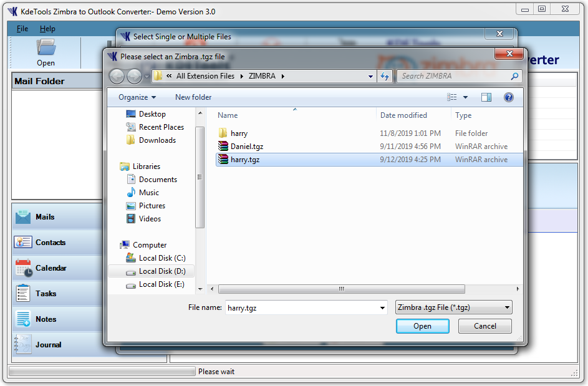Open the Notes section icon
588x386 pixels.
[23, 319]
